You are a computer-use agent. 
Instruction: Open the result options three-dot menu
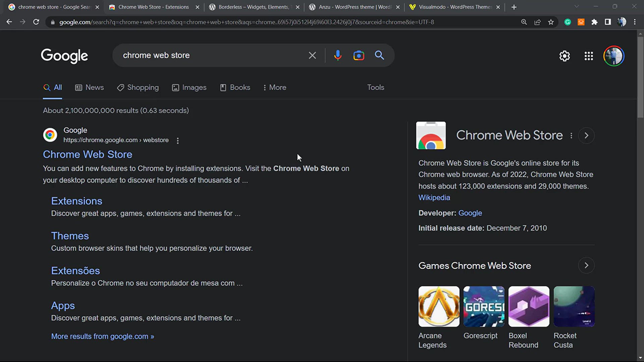(x=178, y=141)
